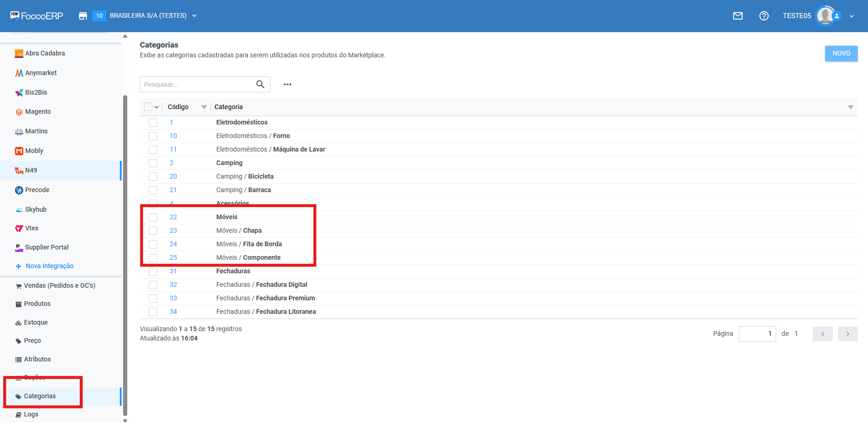The height and width of the screenshot is (423, 868).
Task: Click the search magnifier icon
Action: pos(260,84)
